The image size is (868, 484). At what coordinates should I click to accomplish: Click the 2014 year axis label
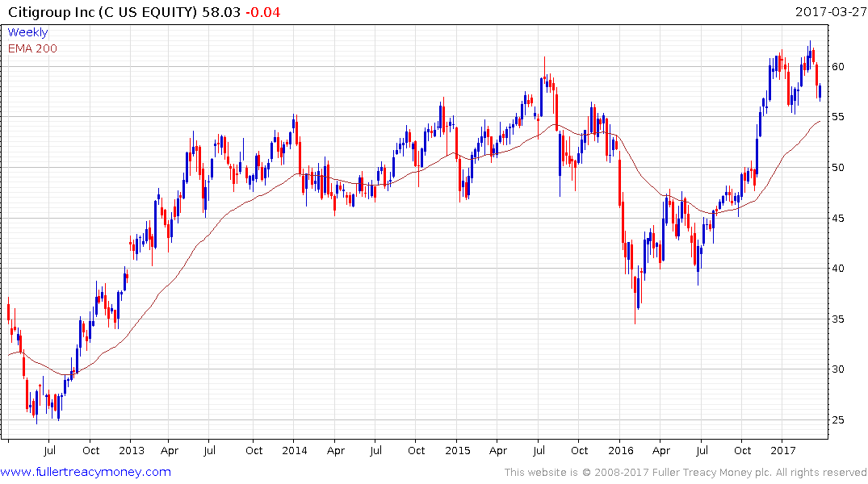click(295, 450)
